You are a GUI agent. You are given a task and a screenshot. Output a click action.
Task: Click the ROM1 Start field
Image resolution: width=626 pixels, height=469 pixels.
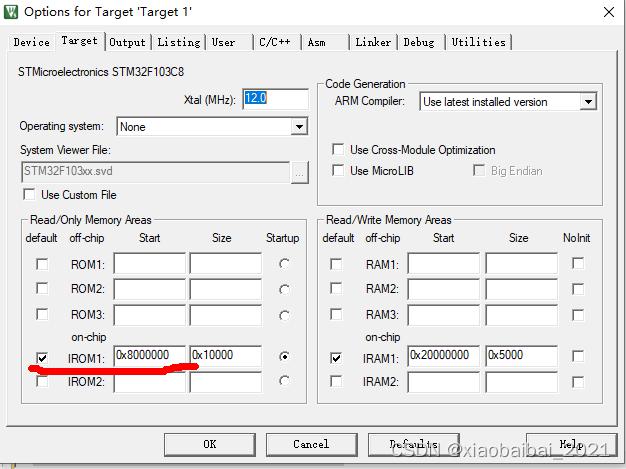pos(150,263)
